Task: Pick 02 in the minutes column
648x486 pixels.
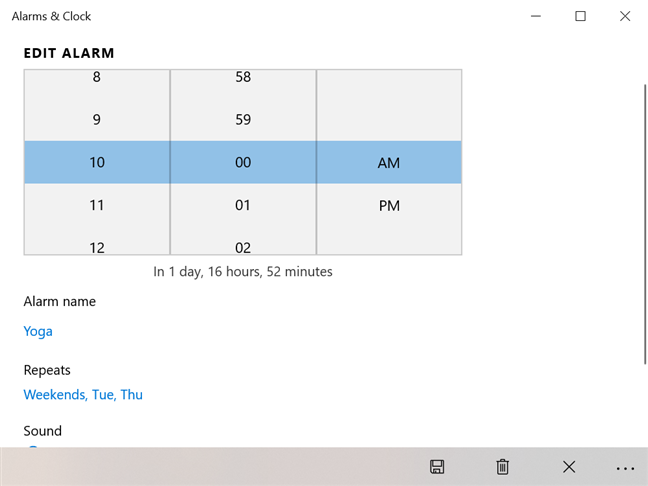Action: click(243, 246)
